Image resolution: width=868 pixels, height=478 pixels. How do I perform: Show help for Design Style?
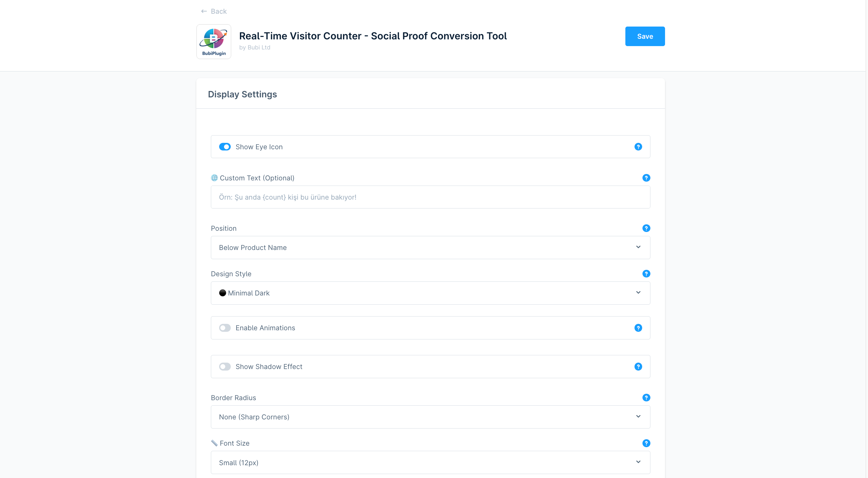646,274
